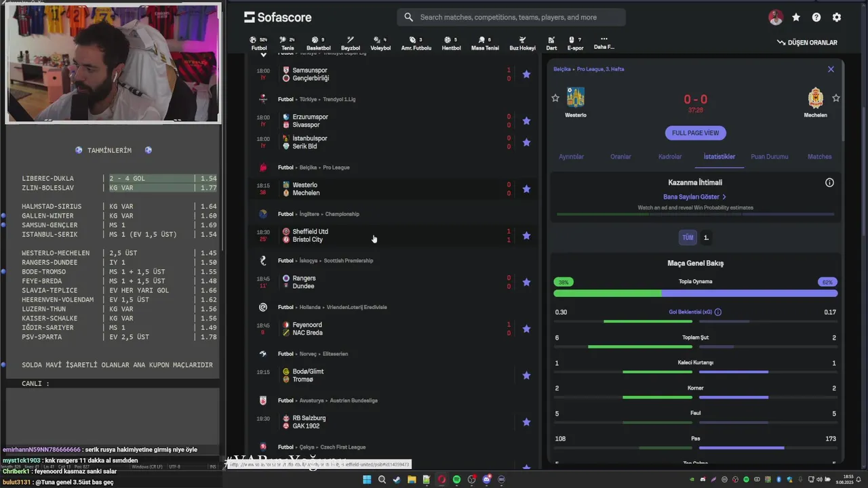Viewport: 868px width, 488px height.
Task: Toggle favorite star for Feyenoord-NAC Breda match
Action: click(526, 329)
